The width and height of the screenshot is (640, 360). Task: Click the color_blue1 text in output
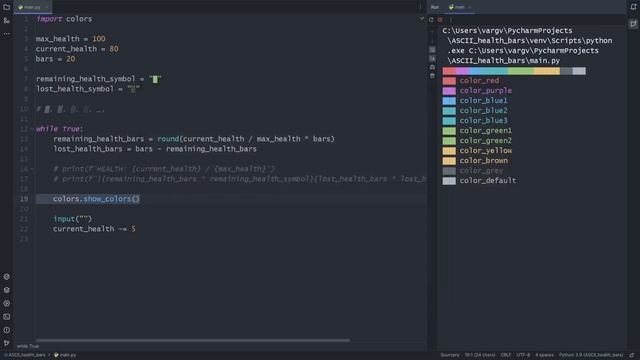(x=483, y=100)
